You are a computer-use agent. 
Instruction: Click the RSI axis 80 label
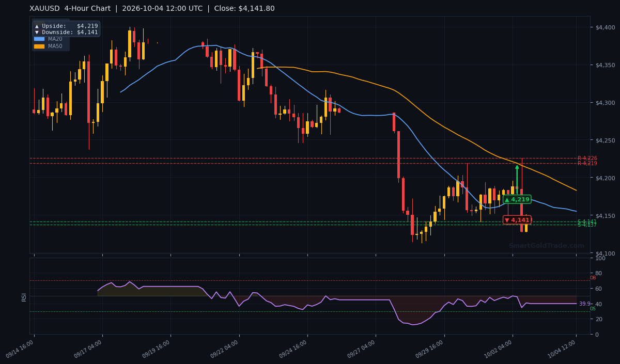pos(599,273)
